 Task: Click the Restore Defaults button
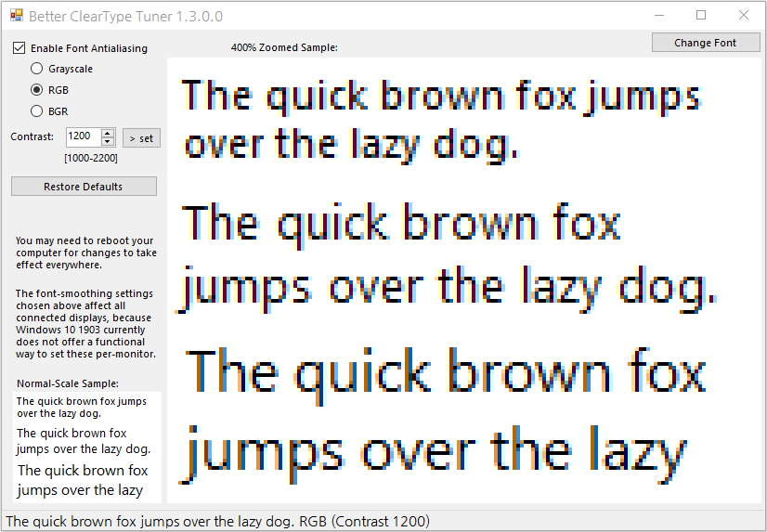(84, 187)
